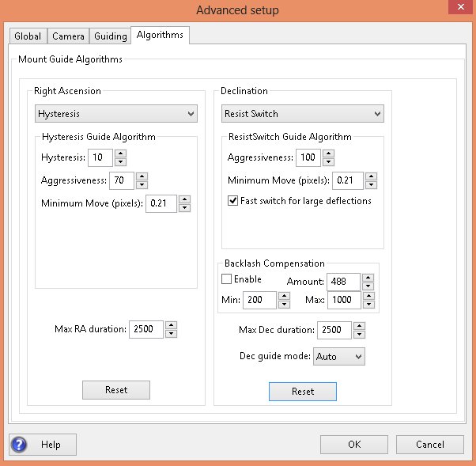Click Backlash Min field showing 200
The width and height of the screenshot is (476, 466).
coord(260,300)
